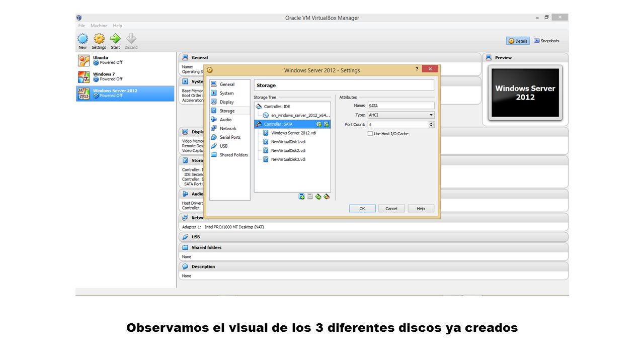Viewport: 644px width, 362px height.
Task: Click the Adapter 1 Intel PRO/1000 MT Desktop text
Action: [223, 227]
